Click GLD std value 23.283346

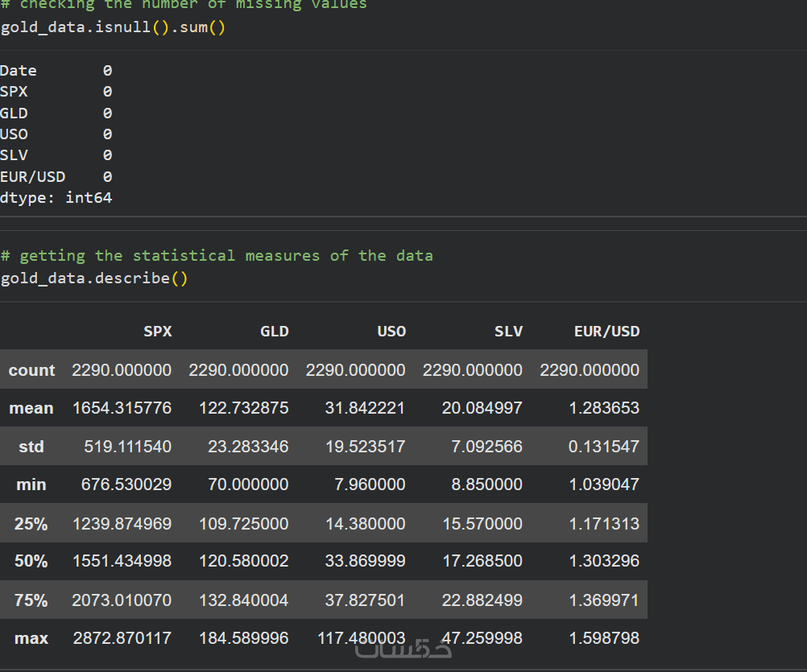tap(248, 447)
